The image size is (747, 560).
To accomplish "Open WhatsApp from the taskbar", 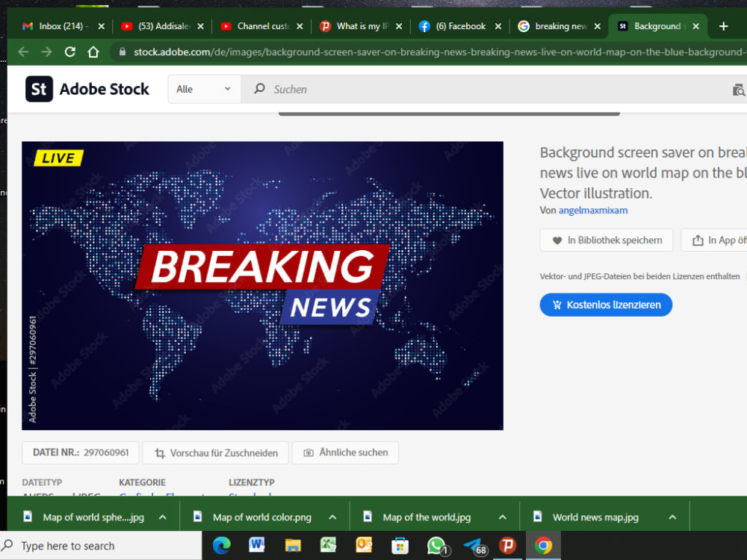I will [x=436, y=545].
